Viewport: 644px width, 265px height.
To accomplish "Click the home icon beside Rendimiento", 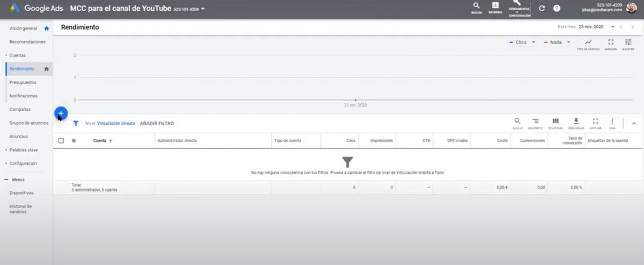I will pyautogui.click(x=47, y=69).
